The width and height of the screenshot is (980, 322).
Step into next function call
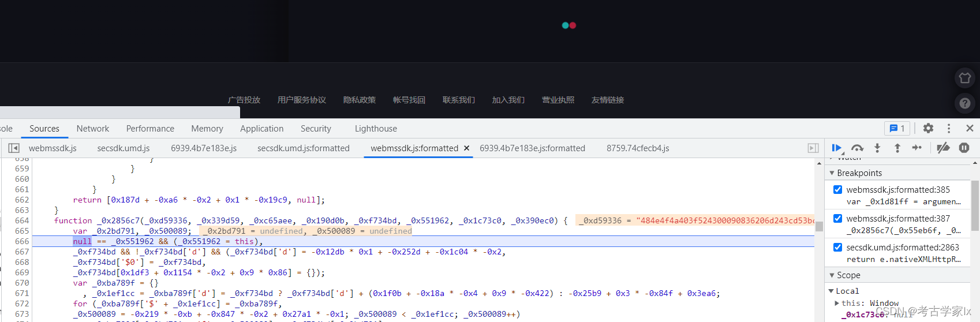pyautogui.click(x=877, y=148)
